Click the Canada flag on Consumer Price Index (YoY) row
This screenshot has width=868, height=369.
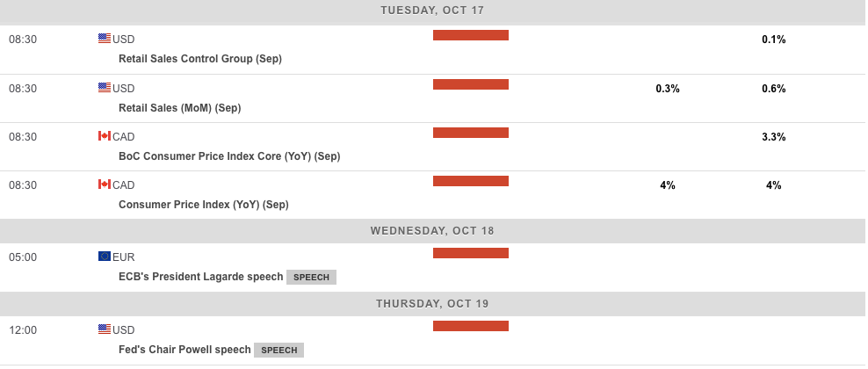click(x=105, y=184)
